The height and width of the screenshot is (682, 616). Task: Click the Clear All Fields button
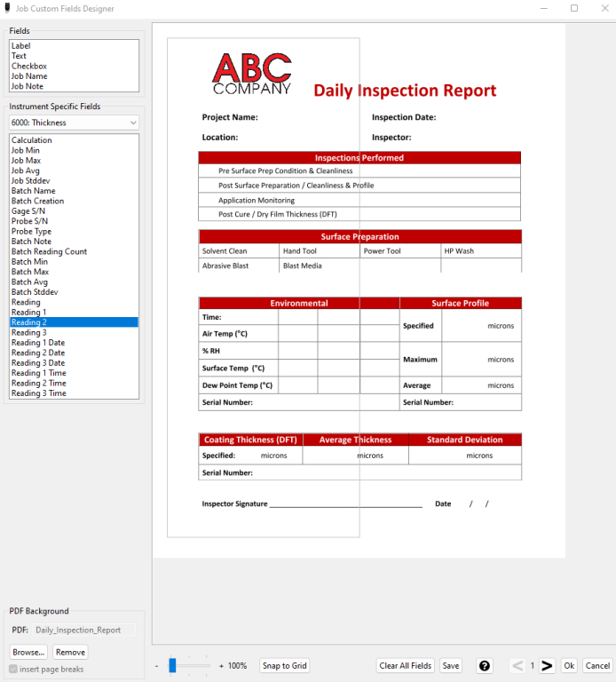[406, 666]
